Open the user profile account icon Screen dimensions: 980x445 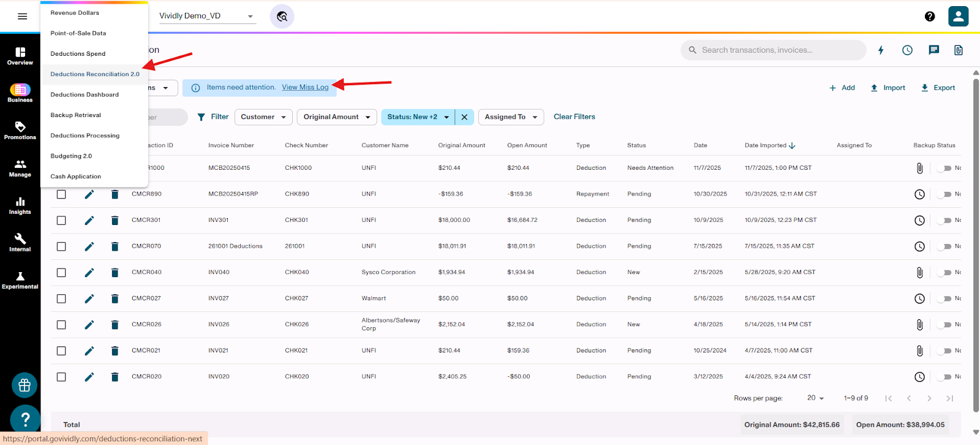958,17
